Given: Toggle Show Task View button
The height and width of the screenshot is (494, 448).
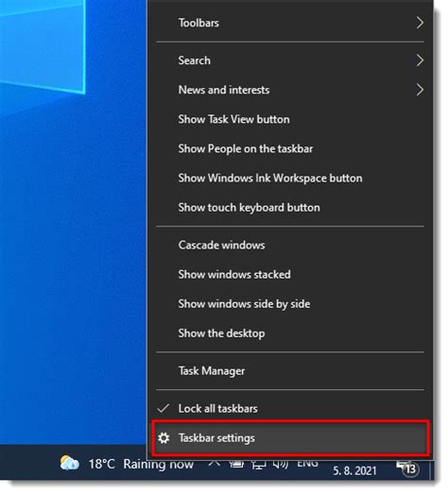Looking at the screenshot, I should [x=290, y=119].
